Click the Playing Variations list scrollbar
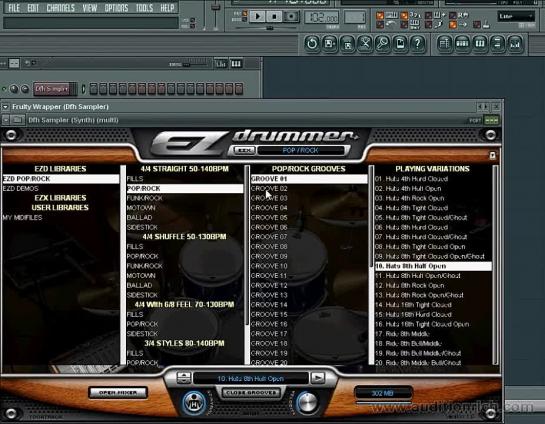 click(x=495, y=265)
